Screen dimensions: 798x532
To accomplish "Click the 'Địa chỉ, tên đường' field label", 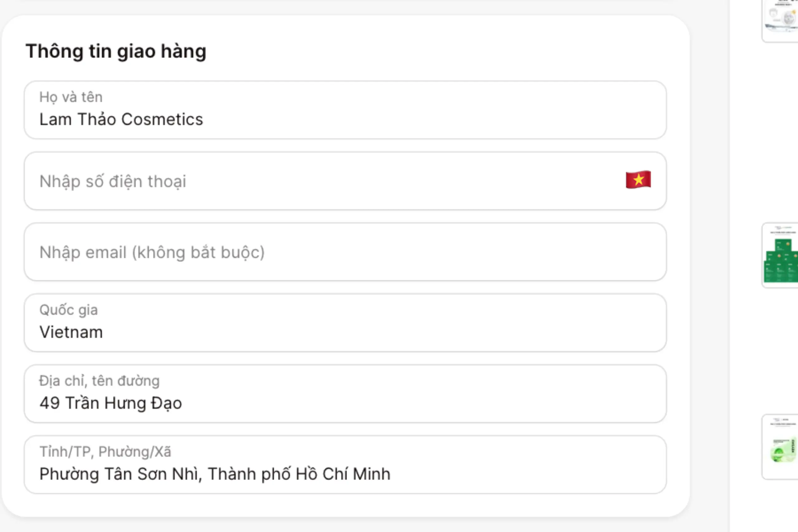I will 99,380.
